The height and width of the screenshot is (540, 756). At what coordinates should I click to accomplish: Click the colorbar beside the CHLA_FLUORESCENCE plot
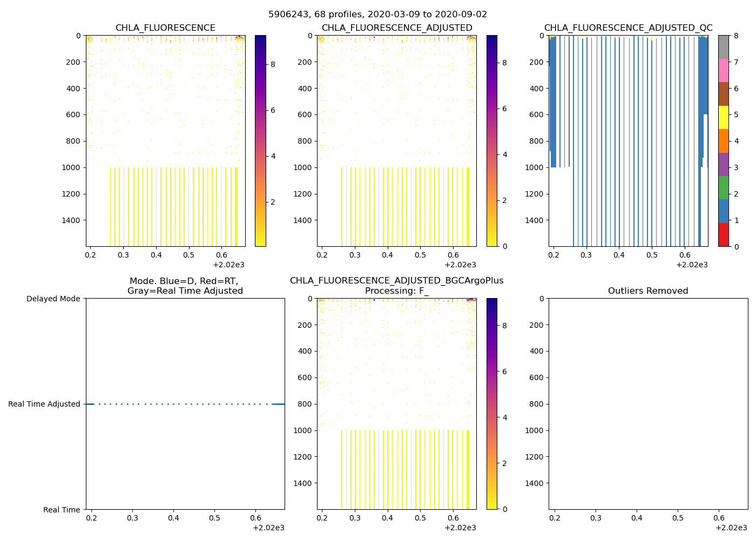pos(260,141)
